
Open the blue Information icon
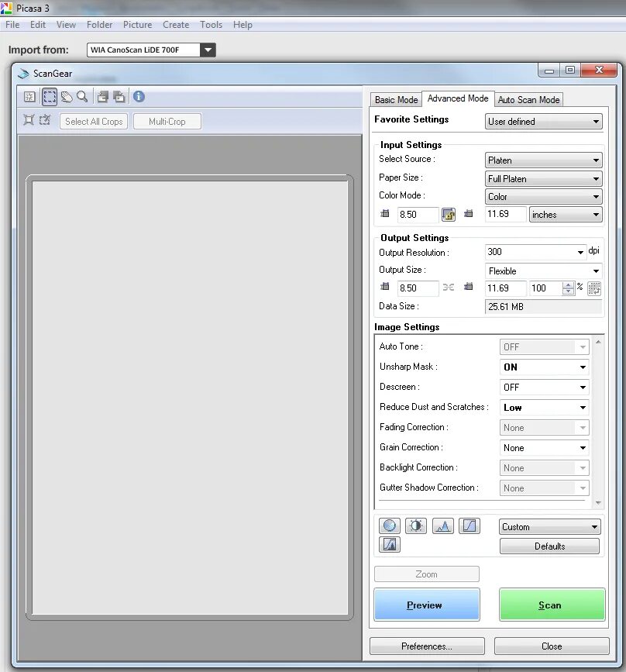coord(139,96)
